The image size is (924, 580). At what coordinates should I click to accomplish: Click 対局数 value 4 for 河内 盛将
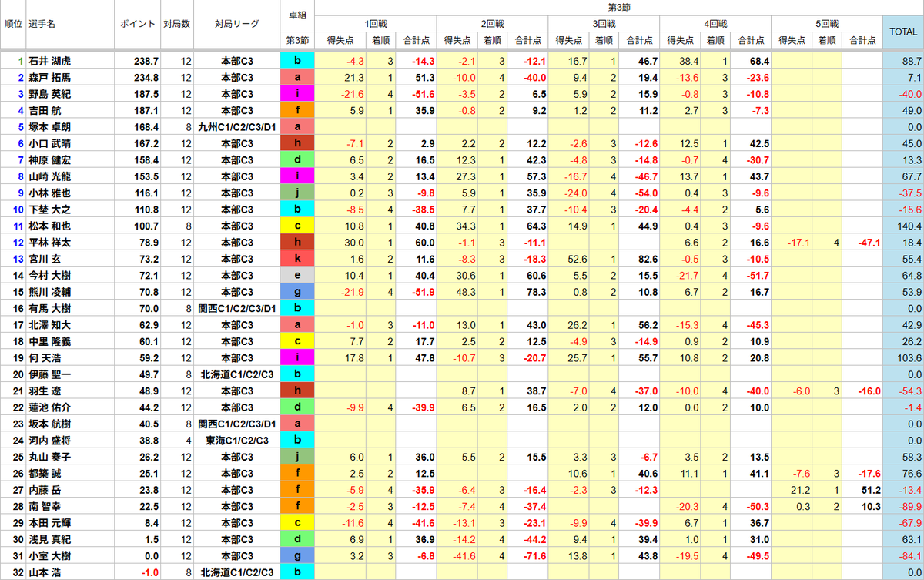coord(187,441)
